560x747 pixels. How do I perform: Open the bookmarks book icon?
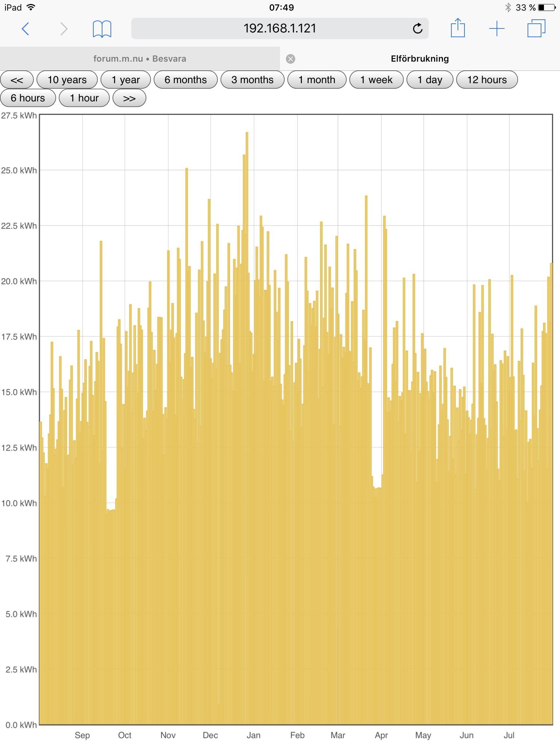tap(102, 29)
